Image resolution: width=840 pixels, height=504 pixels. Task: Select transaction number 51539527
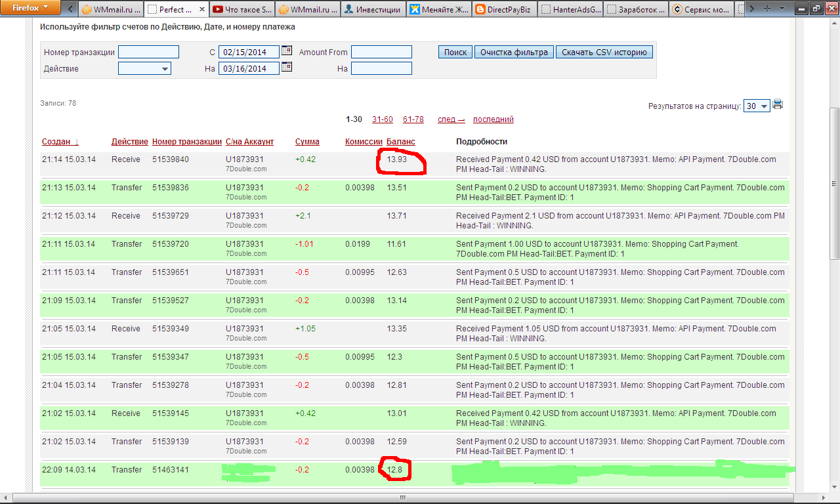click(171, 301)
